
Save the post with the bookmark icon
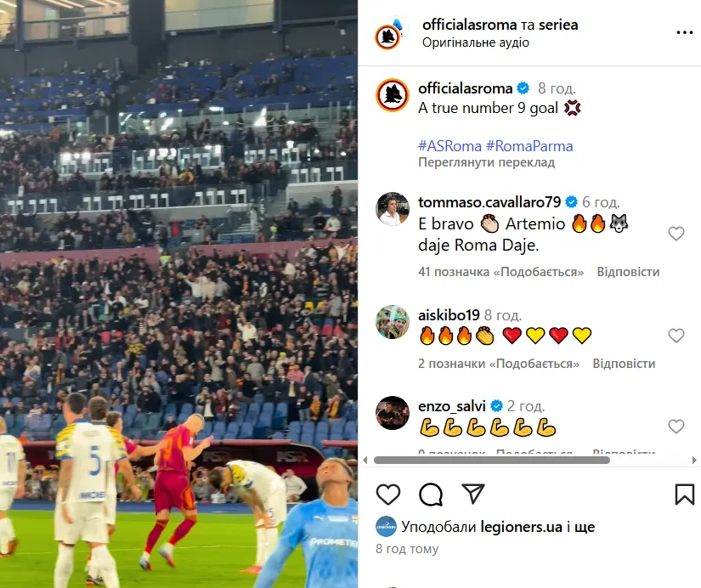click(x=685, y=494)
